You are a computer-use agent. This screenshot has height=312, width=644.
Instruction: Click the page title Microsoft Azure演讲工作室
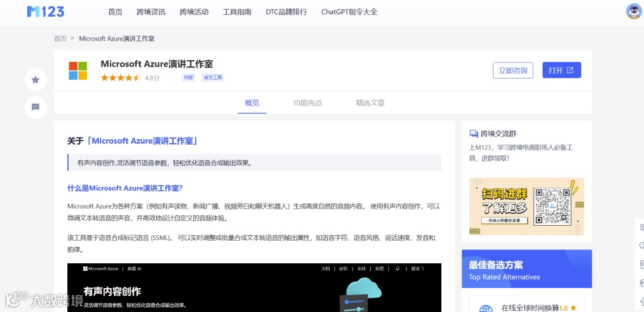coord(157,64)
